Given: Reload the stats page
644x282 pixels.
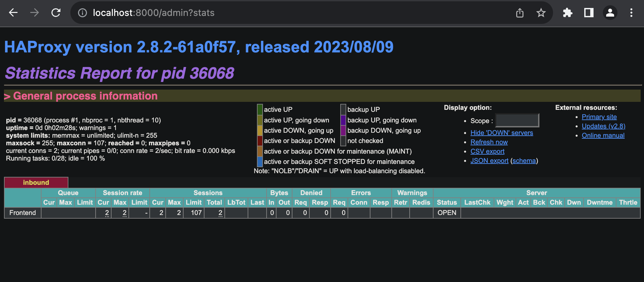Looking at the screenshot, I should click(56, 13).
